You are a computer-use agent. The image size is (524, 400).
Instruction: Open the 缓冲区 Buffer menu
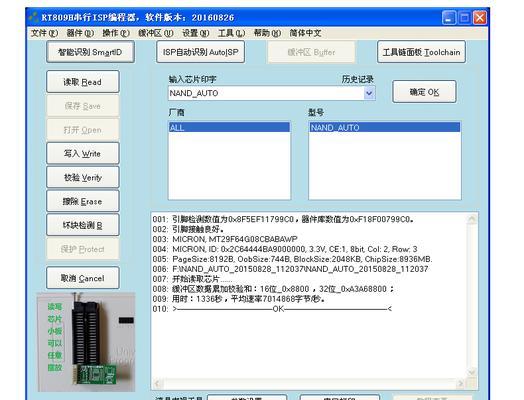coord(156,33)
